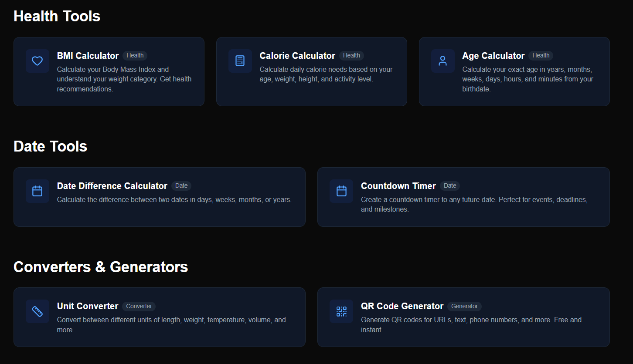
Task: Click the heart icon on BMI Calculator card
Action: [x=37, y=61]
